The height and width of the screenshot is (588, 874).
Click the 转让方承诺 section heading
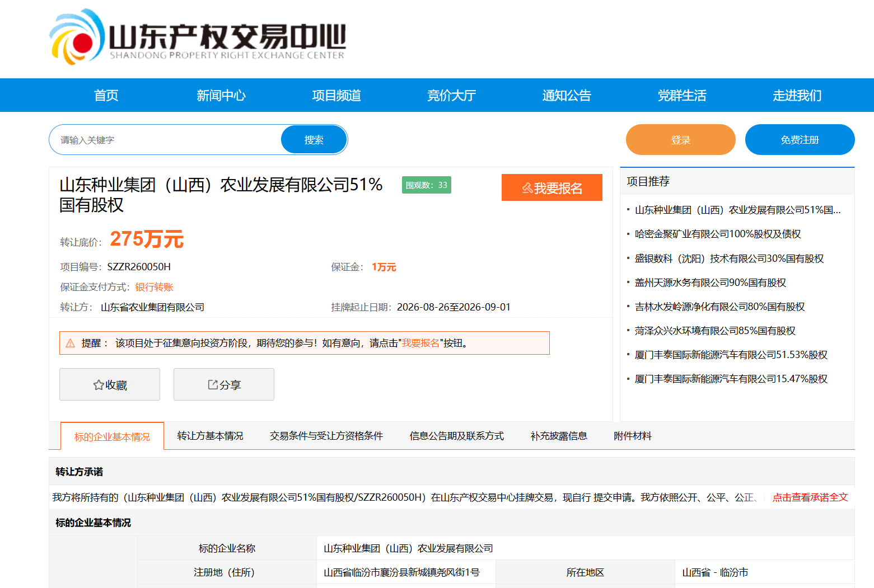click(80, 472)
